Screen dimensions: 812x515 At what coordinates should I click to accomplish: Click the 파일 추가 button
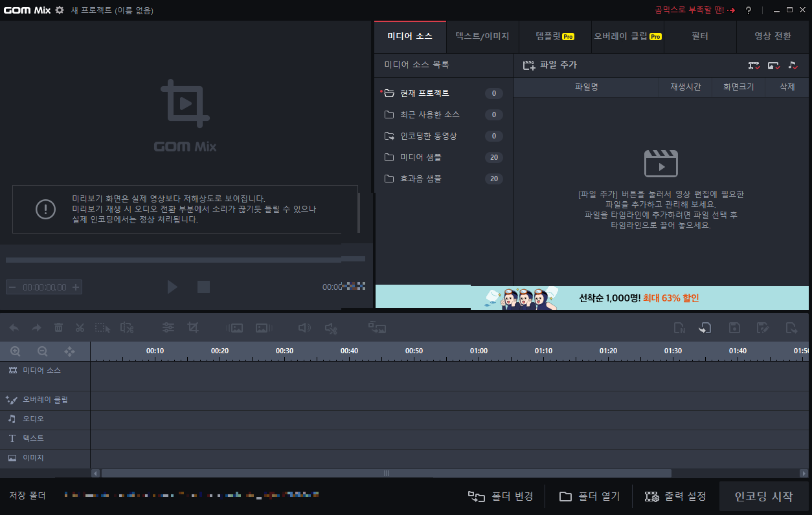550,65
